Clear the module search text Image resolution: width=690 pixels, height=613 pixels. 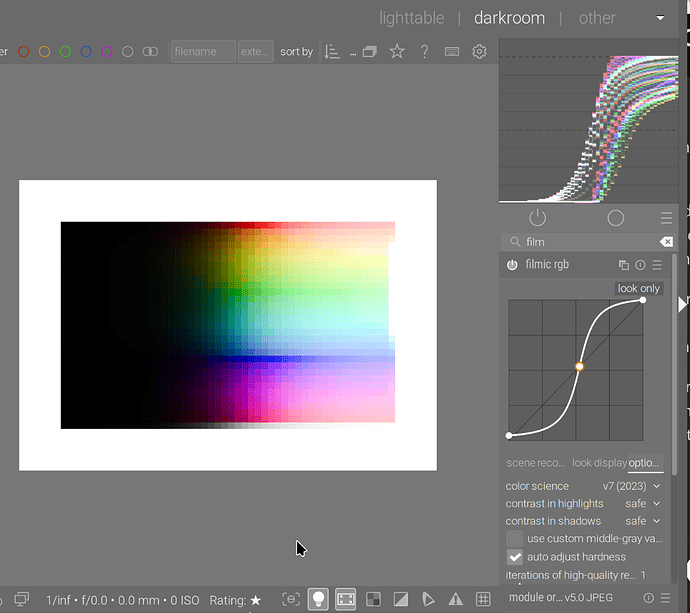(666, 242)
